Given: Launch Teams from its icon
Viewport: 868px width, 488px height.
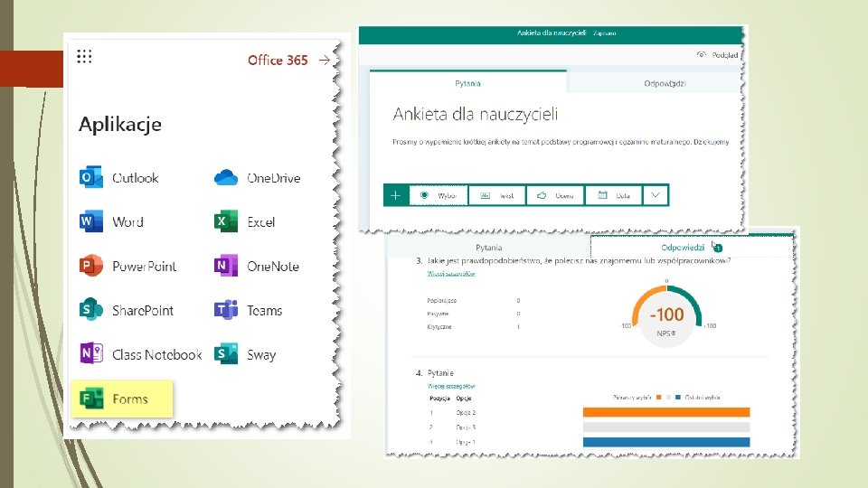Looking at the screenshot, I should pyautogui.click(x=226, y=310).
